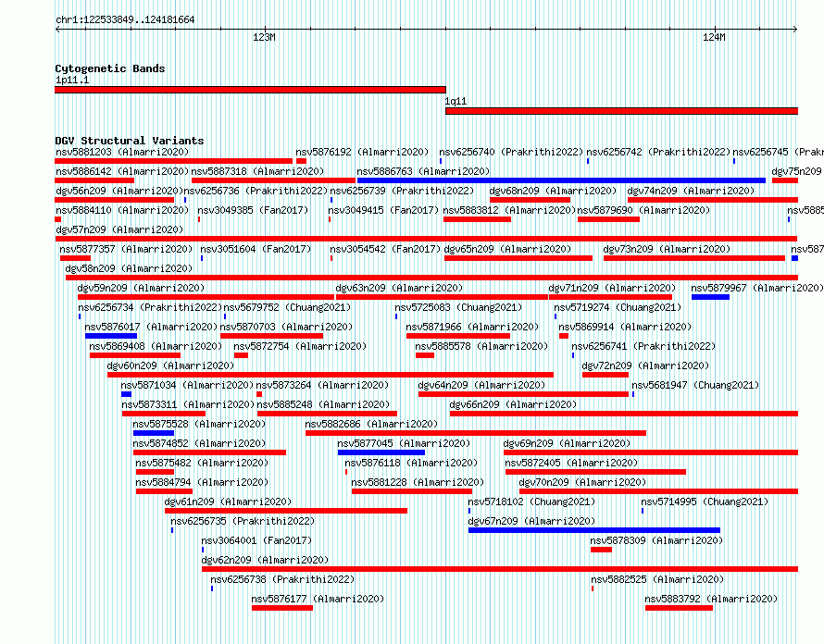
Task: Click blue bar under nsv5875528
Action: [x=154, y=433]
